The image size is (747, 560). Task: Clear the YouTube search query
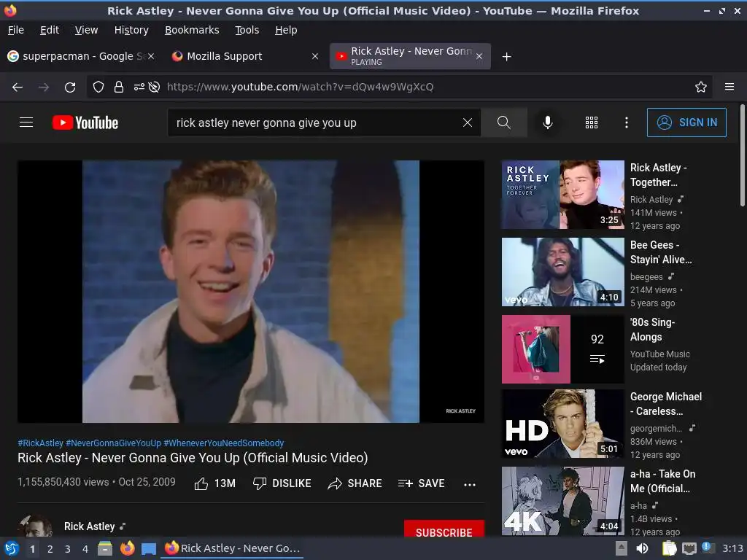(x=468, y=122)
